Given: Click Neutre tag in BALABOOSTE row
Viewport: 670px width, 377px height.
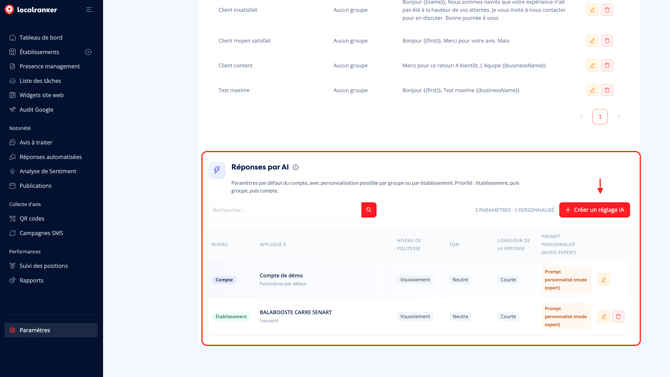Looking at the screenshot, I should 460,317.
